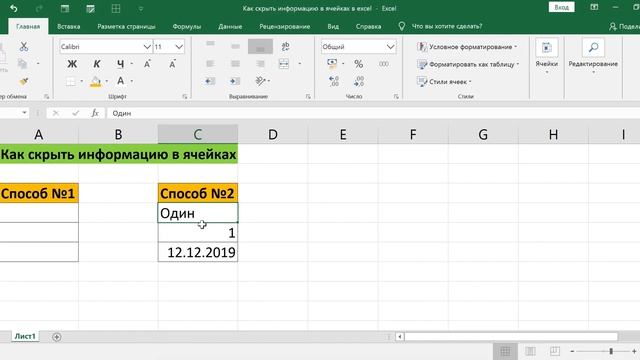Align text right
Viewport: 640px width, 360px height.
coord(260,64)
